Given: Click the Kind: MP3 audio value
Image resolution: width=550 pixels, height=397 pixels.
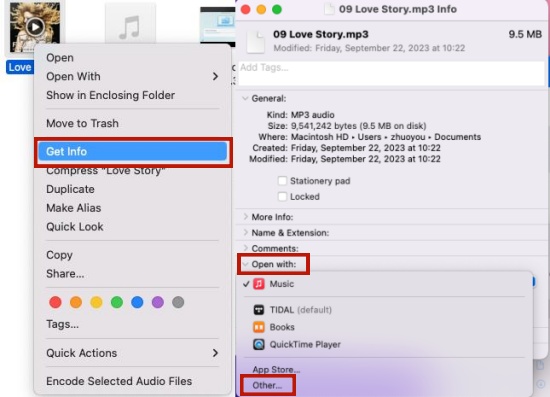Looking at the screenshot, I should [x=313, y=115].
